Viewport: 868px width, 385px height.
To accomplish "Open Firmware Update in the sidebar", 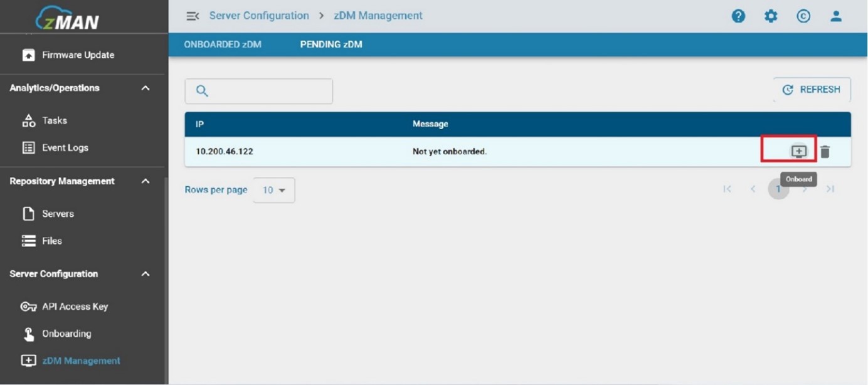I will tap(78, 55).
